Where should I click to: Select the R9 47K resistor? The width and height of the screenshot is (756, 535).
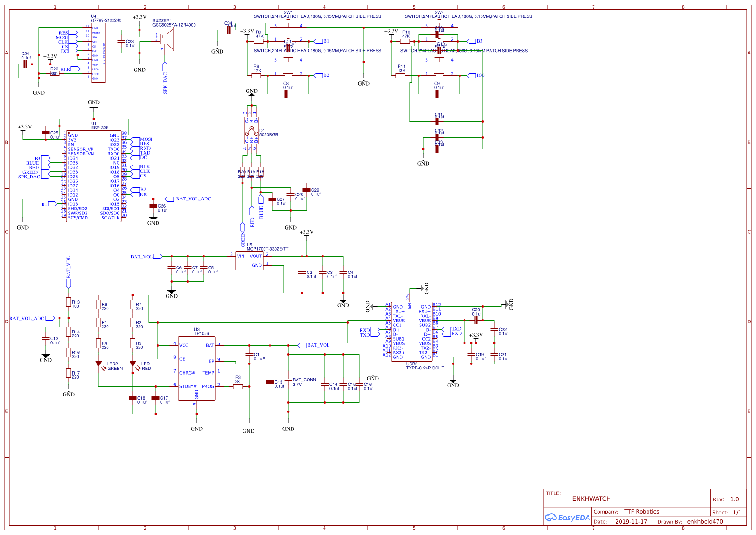click(259, 41)
